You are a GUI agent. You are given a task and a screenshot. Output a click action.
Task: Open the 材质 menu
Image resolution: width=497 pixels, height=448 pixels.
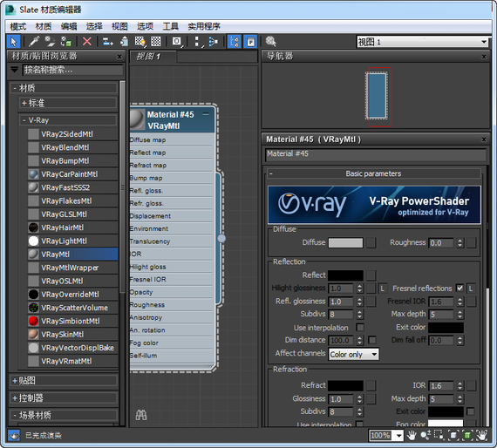pos(44,26)
